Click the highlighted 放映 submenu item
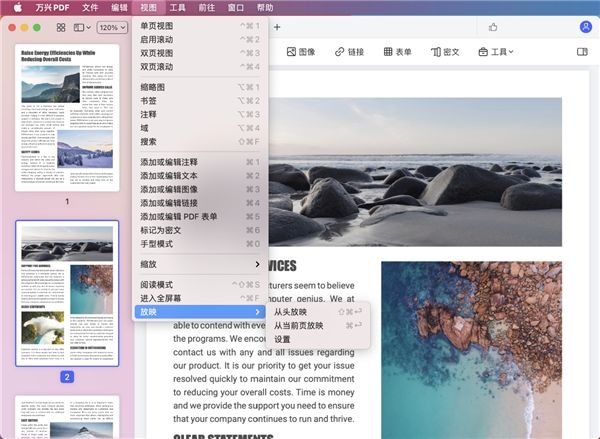 (200, 312)
